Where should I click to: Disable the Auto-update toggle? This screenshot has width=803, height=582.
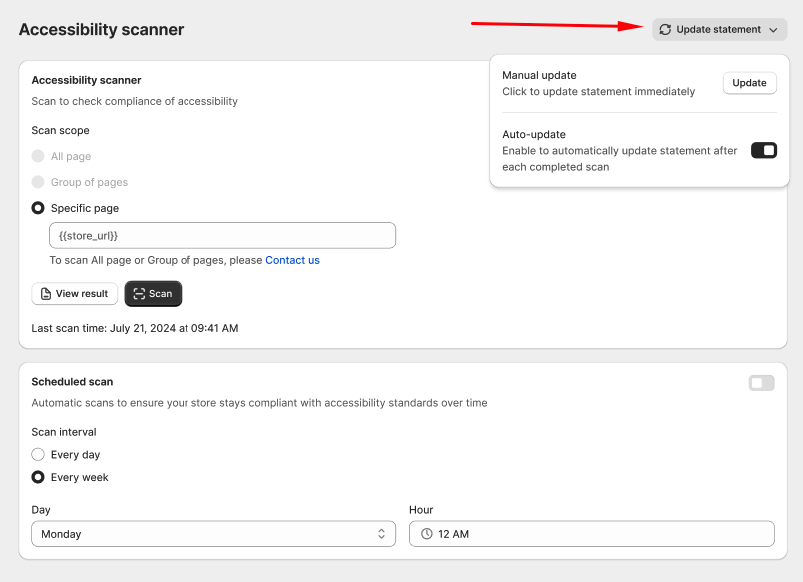click(763, 150)
